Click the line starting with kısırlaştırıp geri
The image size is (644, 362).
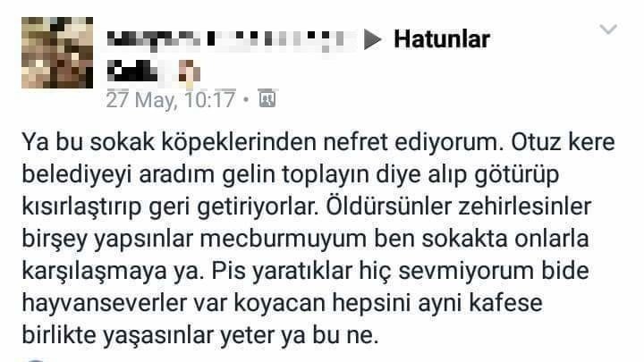[x=307, y=206]
